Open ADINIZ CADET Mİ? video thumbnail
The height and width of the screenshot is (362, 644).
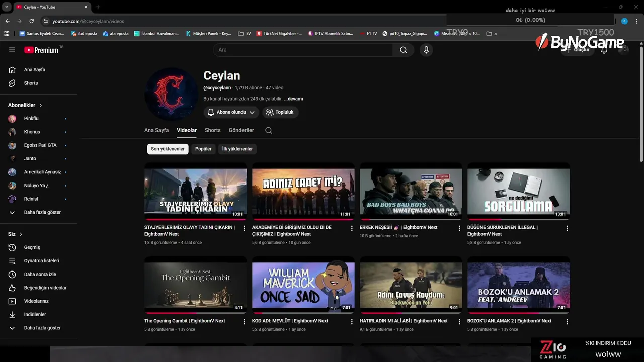coord(303,192)
